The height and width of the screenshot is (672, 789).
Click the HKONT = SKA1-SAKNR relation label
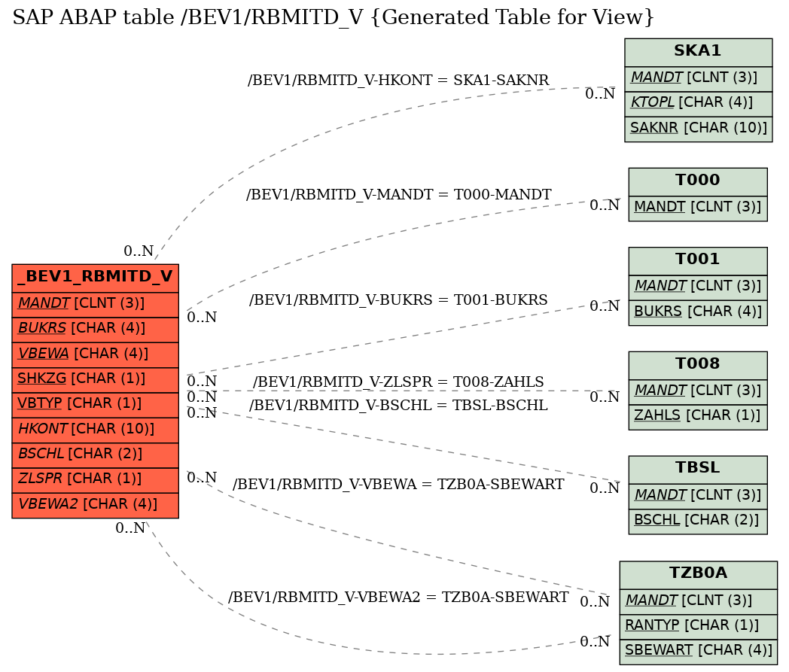398,81
